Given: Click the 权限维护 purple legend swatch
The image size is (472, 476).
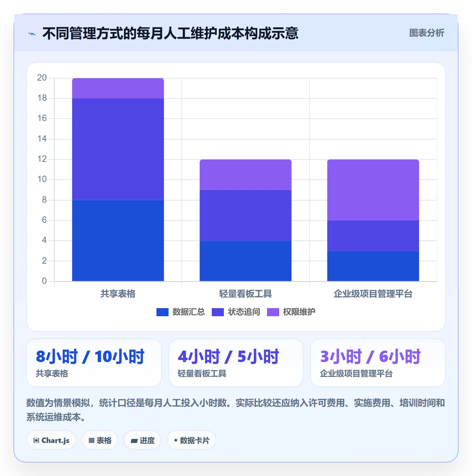Looking at the screenshot, I should pyautogui.click(x=273, y=312).
